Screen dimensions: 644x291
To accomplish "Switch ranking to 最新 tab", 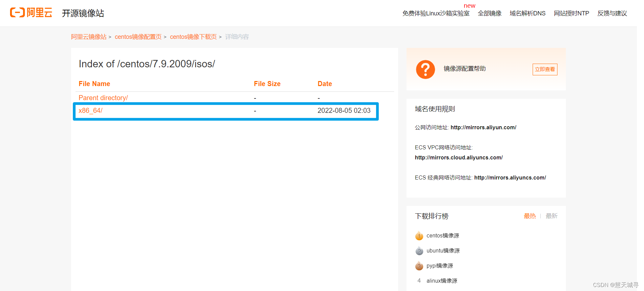I will (x=551, y=216).
